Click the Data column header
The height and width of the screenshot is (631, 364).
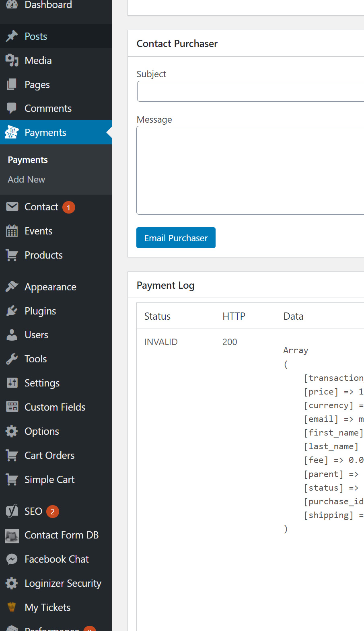click(293, 317)
